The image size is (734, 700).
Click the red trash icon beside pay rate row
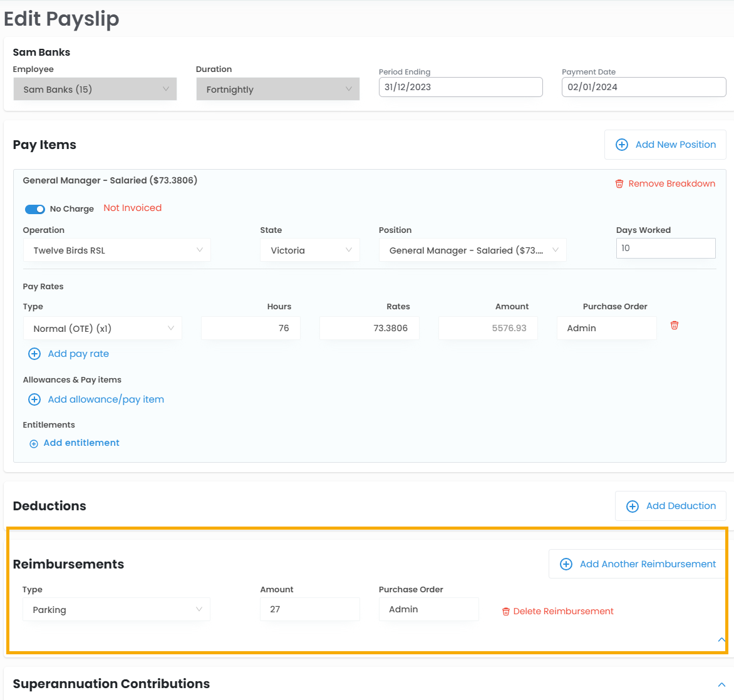675,326
